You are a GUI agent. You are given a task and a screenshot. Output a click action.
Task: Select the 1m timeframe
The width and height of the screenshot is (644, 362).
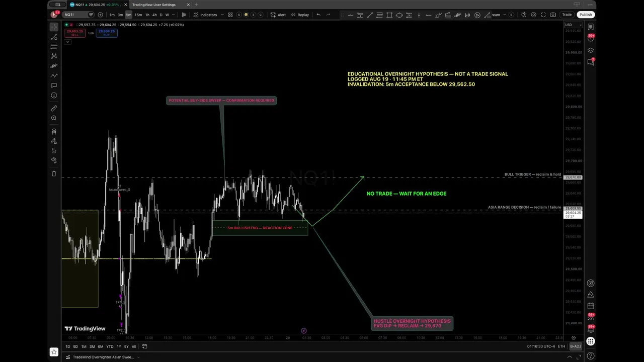[112, 15]
